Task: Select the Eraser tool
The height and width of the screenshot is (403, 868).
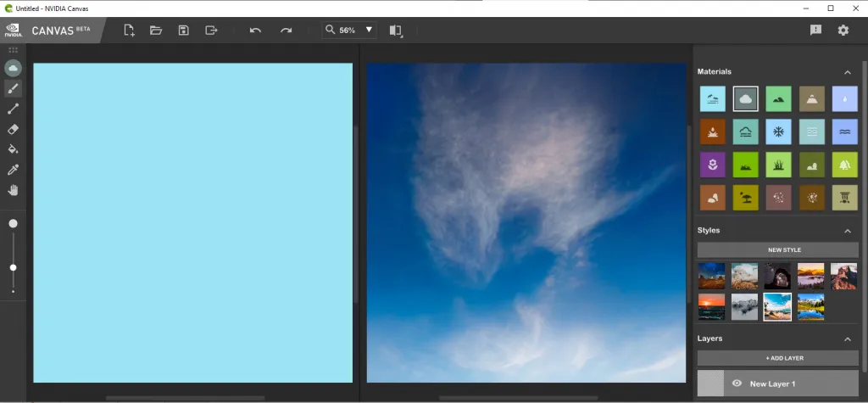Action: coord(14,129)
